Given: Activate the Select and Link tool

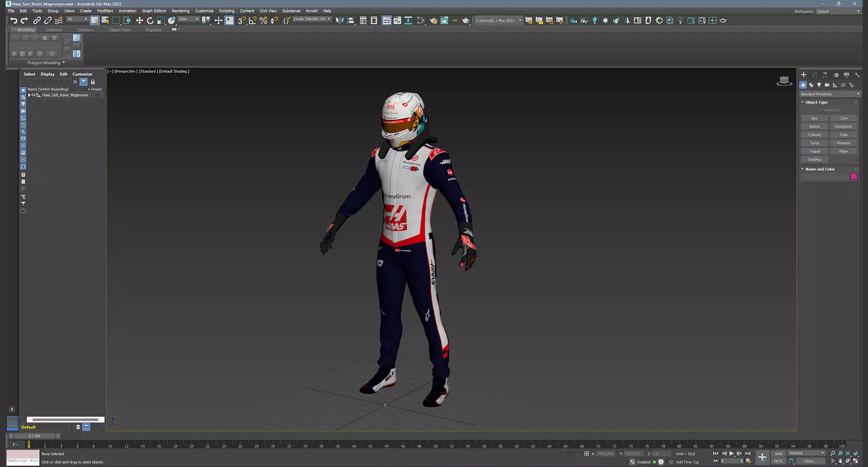Looking at the screenshot, I should coord(37,20).
